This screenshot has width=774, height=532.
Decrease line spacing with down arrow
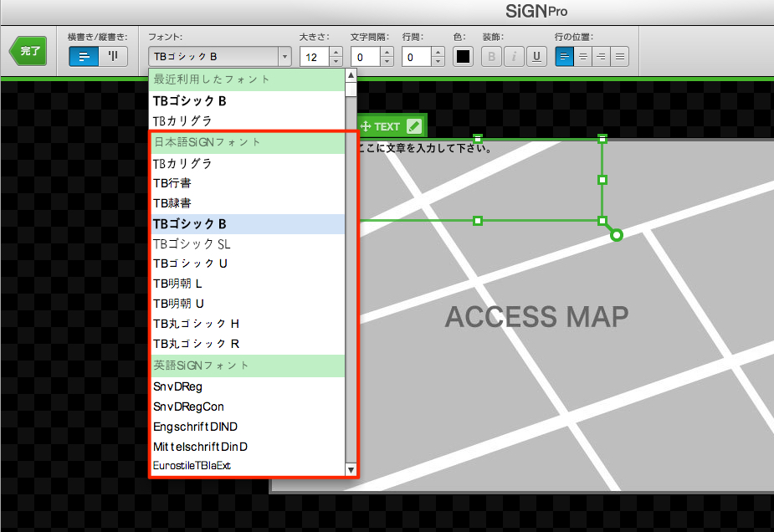click(x=438, y=62)
